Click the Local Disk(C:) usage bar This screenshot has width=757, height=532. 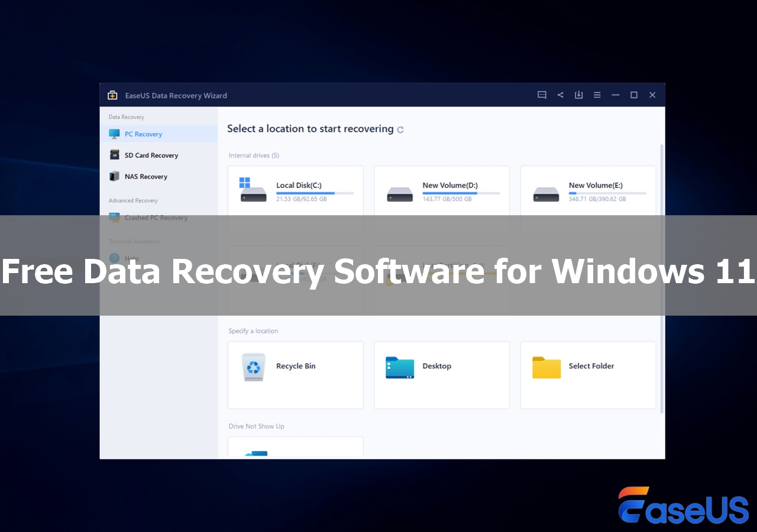point(315,193)
